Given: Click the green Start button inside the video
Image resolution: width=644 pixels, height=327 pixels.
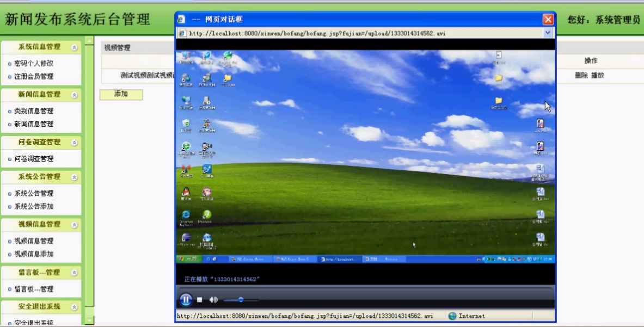Looking at the screenshot, I should tap(188, 259).
